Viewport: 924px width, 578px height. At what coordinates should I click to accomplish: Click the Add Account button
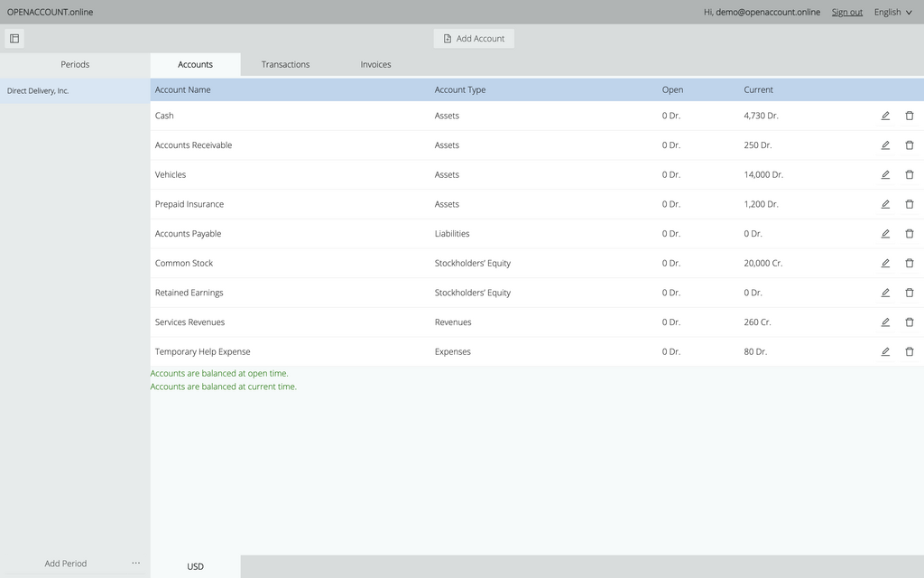[x=474, y=39]
